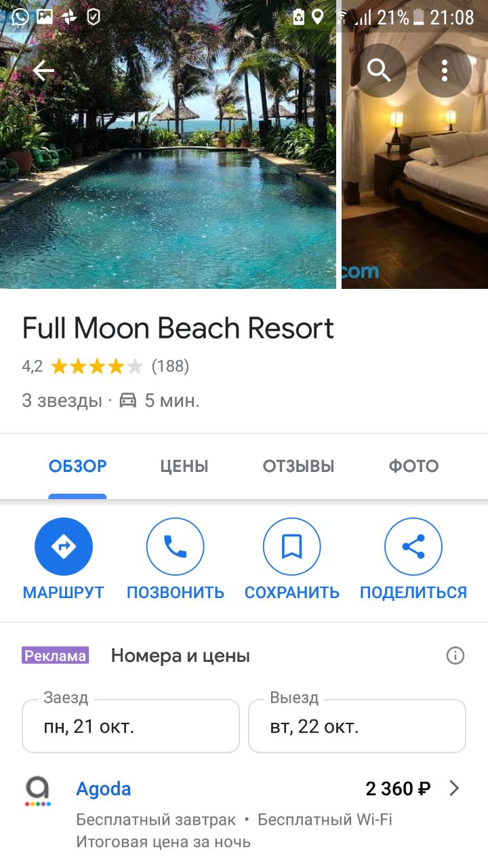Switch to the Отзывы tab
488x868 pixels.
tap(299, 467)
